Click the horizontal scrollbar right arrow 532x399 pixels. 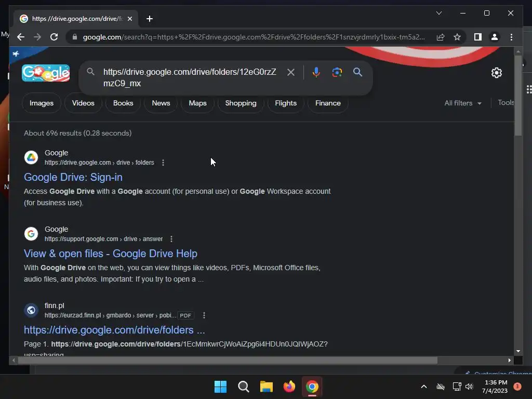(509, 361)
